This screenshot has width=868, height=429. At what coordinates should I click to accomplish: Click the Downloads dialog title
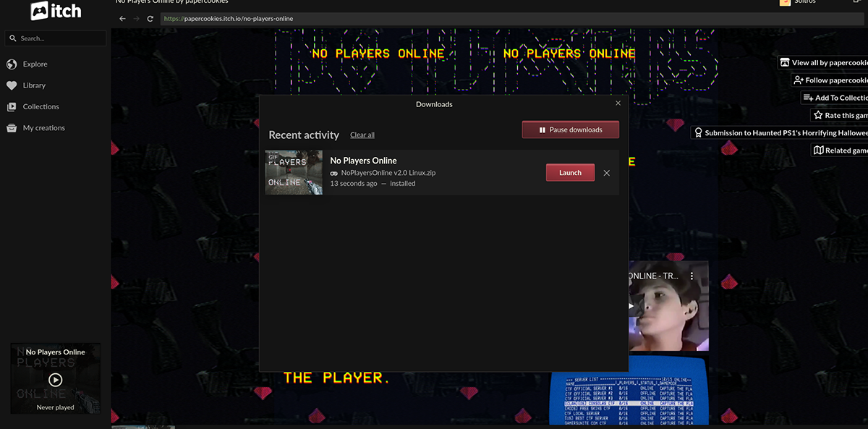coord(434,104)
